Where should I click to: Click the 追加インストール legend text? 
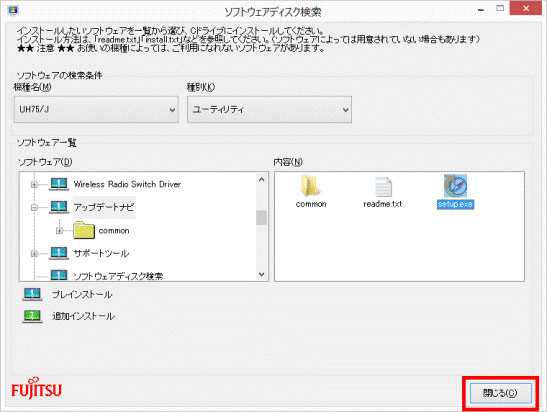tap(83, 316)
